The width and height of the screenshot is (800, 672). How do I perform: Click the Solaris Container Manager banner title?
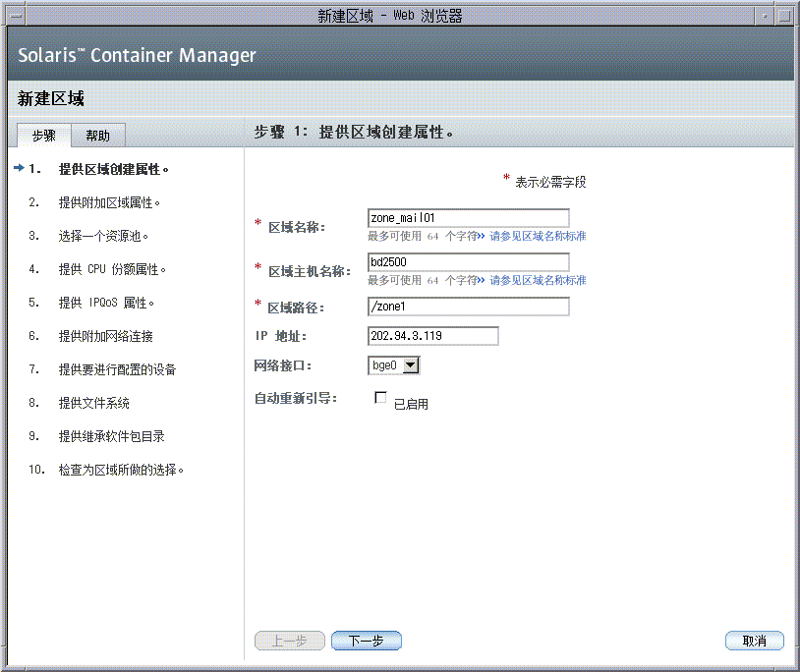[137, 55]
